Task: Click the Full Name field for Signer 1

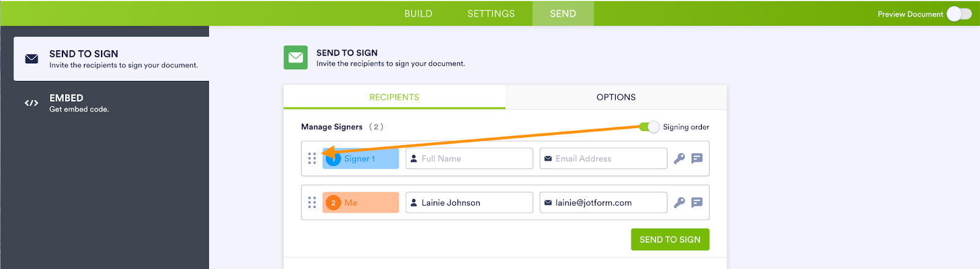Action: 469,159
